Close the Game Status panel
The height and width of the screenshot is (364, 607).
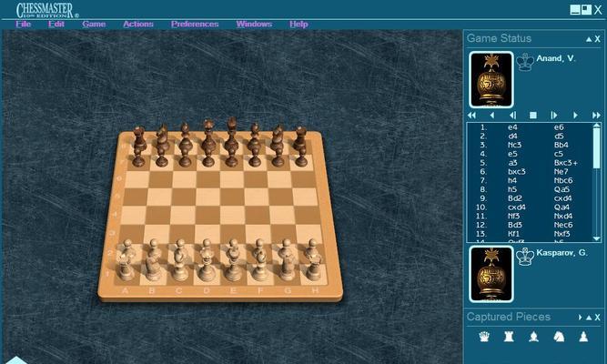597,39
